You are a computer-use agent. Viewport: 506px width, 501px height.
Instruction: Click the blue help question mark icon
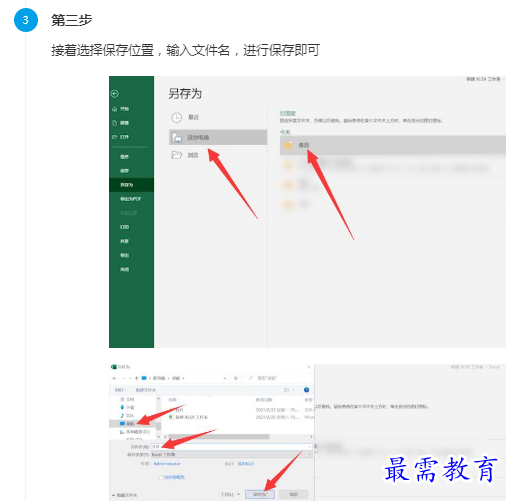(x=307, y=390)
